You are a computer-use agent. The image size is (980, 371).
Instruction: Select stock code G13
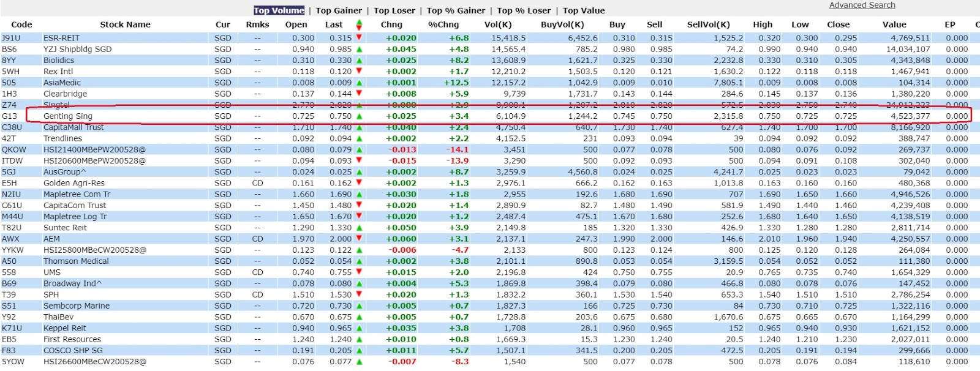(x=9, y=116)
